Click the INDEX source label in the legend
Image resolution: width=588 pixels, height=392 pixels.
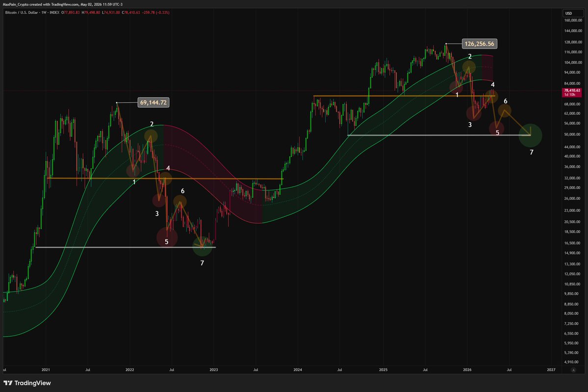(x=54, y=12)
